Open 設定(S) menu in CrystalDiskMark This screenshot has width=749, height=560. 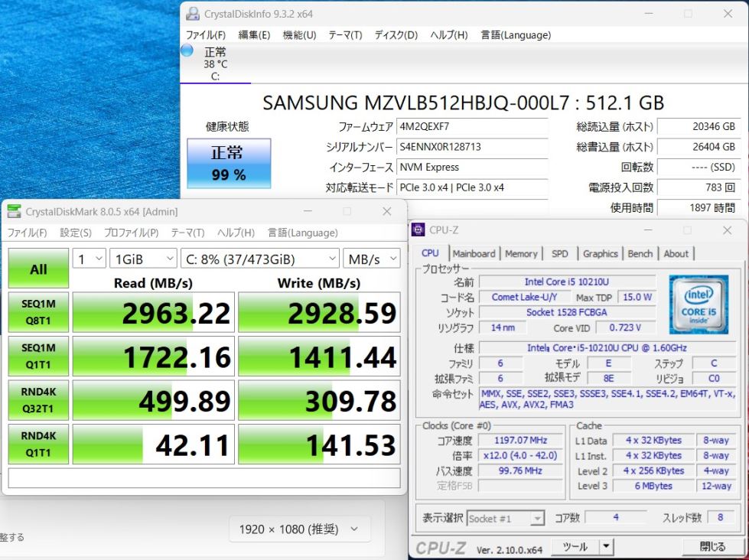[76, 233]
